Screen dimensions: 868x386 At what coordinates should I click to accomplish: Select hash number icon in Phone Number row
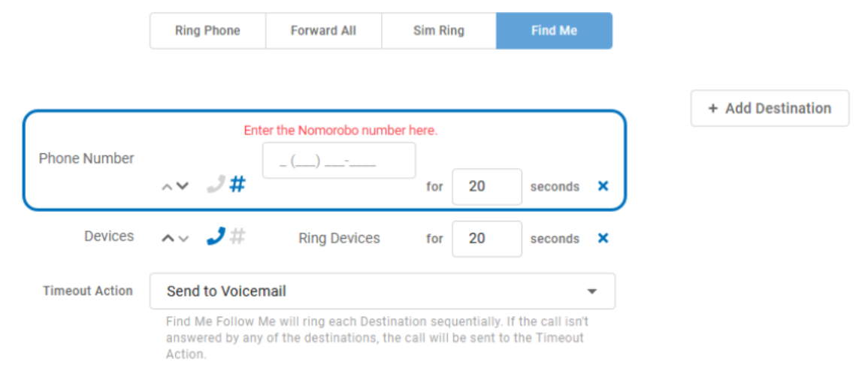pyautogui.click(x=237, y=184)
